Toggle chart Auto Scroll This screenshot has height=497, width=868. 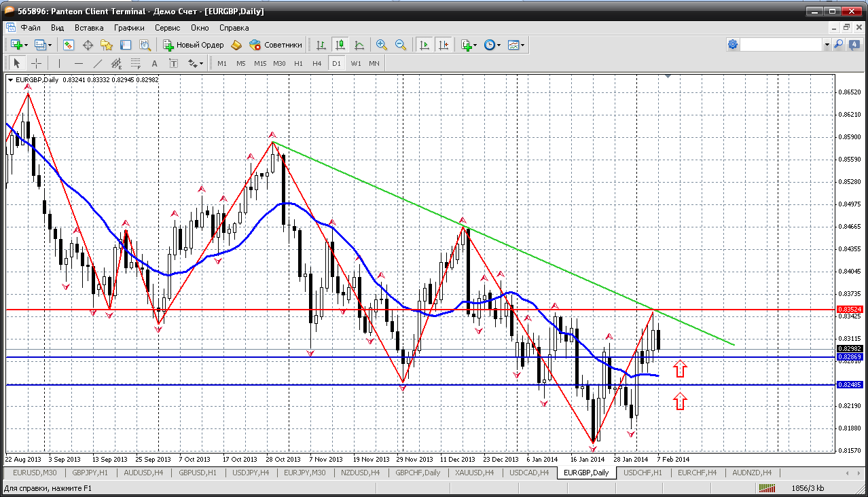click(x=424, y=45)
